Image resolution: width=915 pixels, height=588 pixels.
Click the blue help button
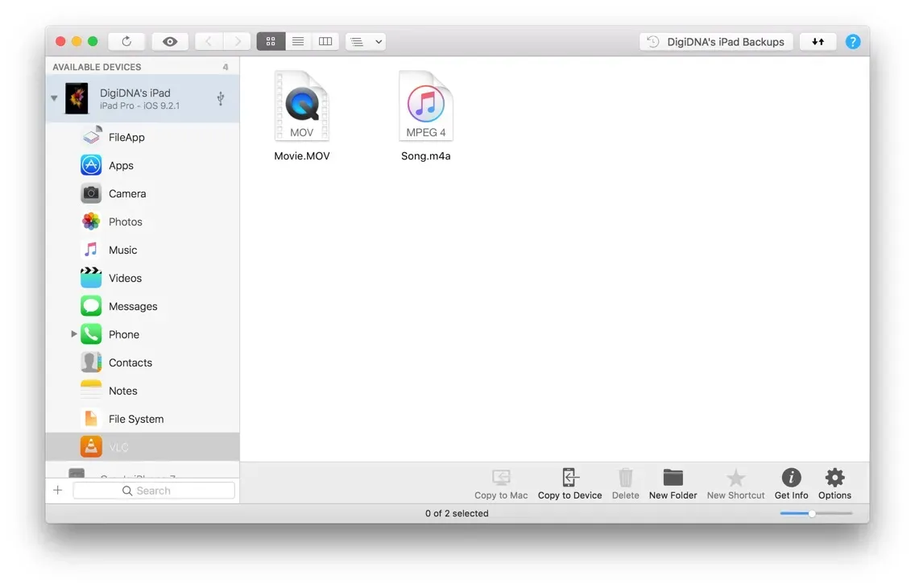853,40
